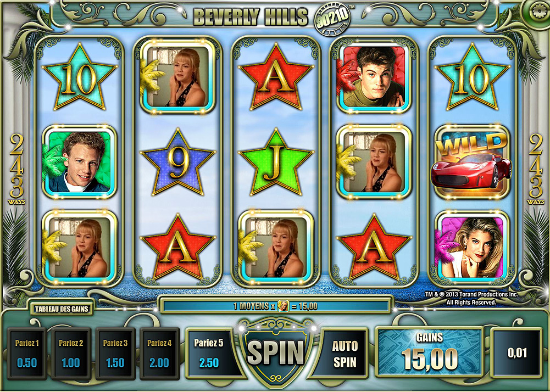Choose Pariez 4 bet of 2.00
Viewport: 550px width, 392px height.
pyautogui.click(x=159, y=354)
